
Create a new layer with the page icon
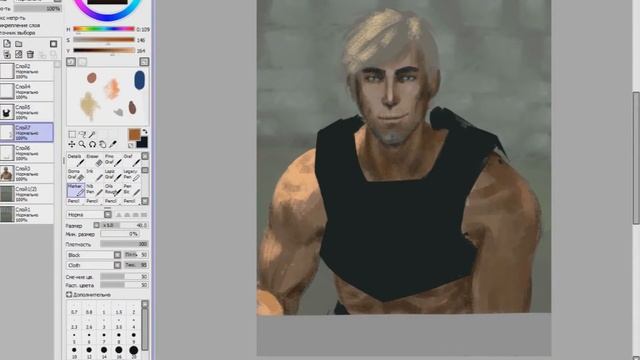pos(7,44)
